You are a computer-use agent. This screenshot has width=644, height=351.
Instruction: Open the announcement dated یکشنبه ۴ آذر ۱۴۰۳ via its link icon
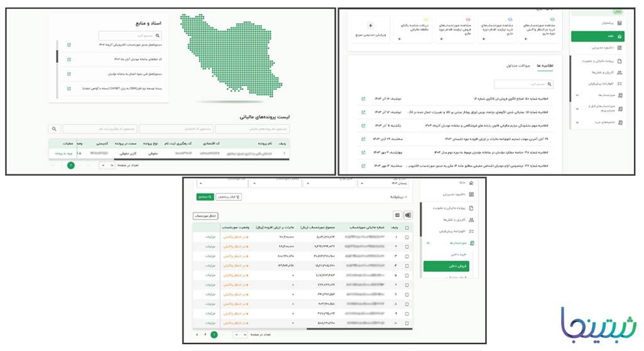click(x=363, y=126)
